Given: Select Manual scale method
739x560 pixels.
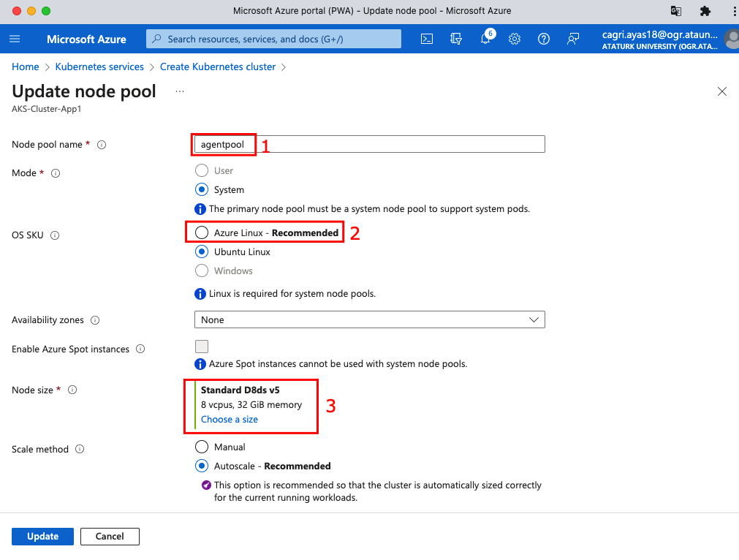Looking at the screenshot, I should (202, 447).
